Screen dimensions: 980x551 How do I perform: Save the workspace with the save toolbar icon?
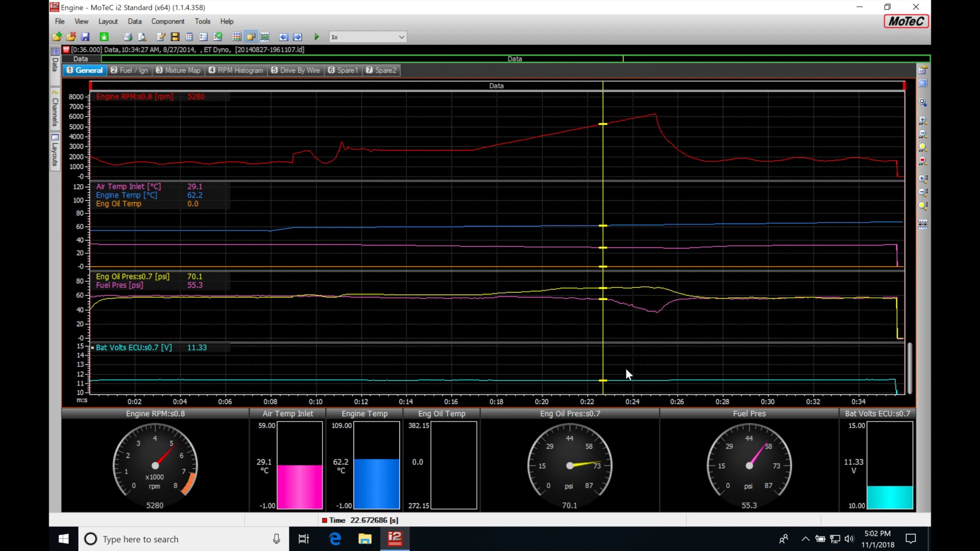pos(85,36)
